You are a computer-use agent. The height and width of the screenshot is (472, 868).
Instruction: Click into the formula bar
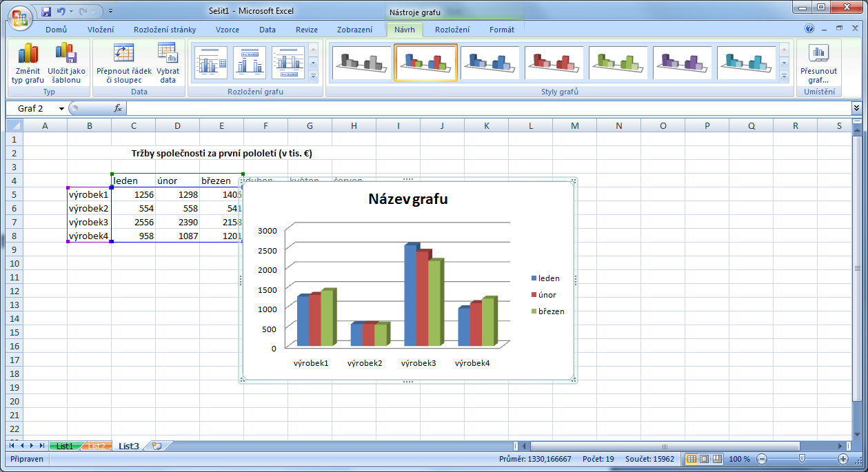click(488, 109)
